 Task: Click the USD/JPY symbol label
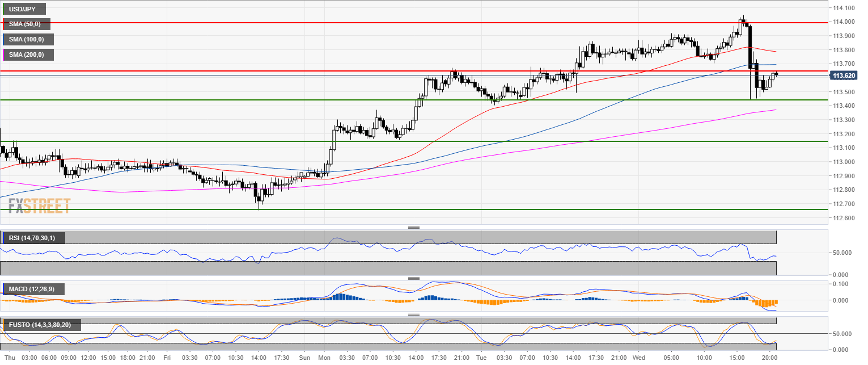(x=24, y=9)
